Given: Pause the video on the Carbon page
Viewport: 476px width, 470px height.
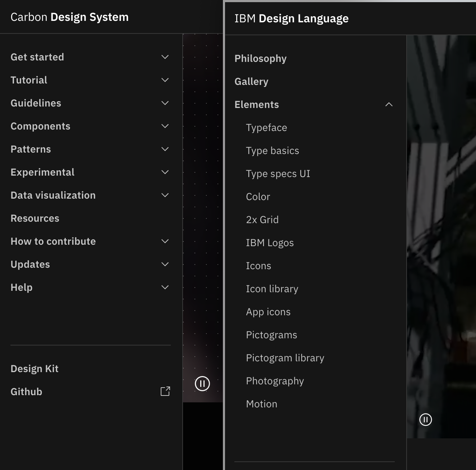Looking at the screenshot, I should (202, 384).
